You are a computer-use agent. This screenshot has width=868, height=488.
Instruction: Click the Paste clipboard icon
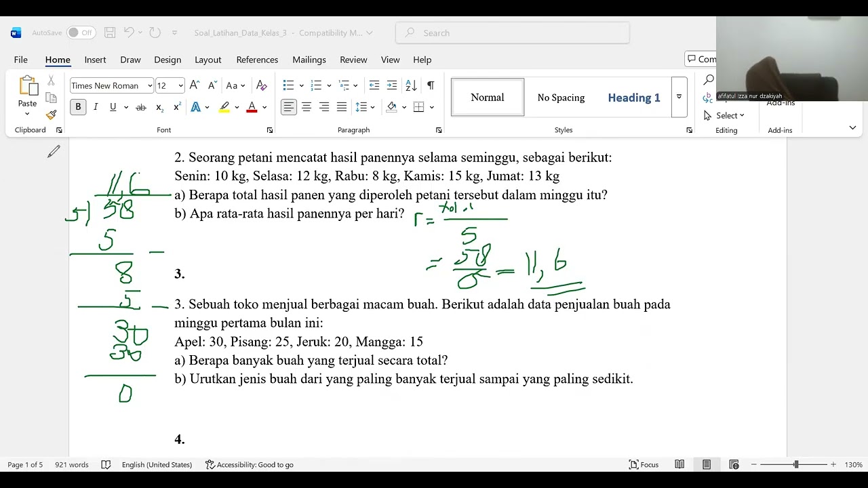point(27,86)
